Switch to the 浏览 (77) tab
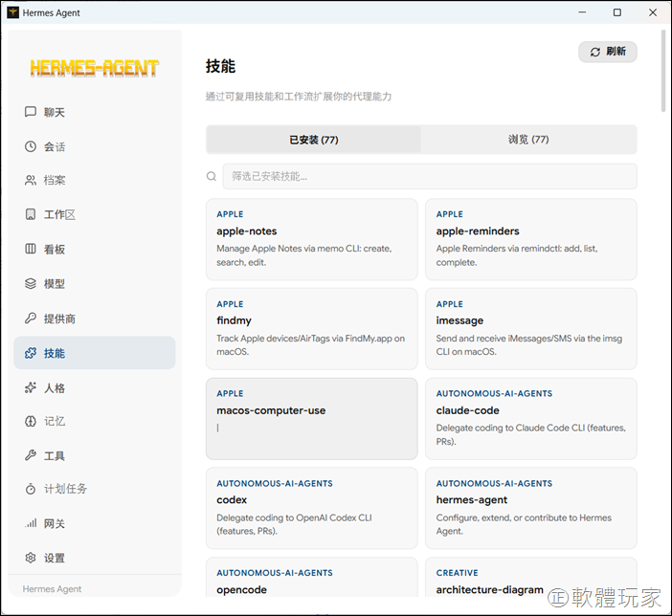The height and width of the screenshot is (616, 672). [x=528, y=140]
